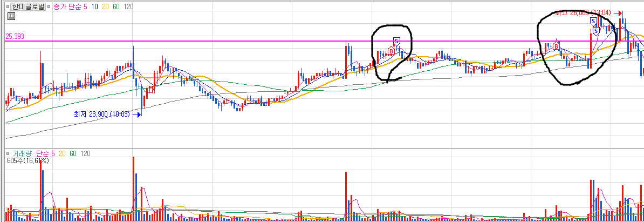Open the 거래량 volume indicator label
The image size is (644, 222).
pos(23,153)
